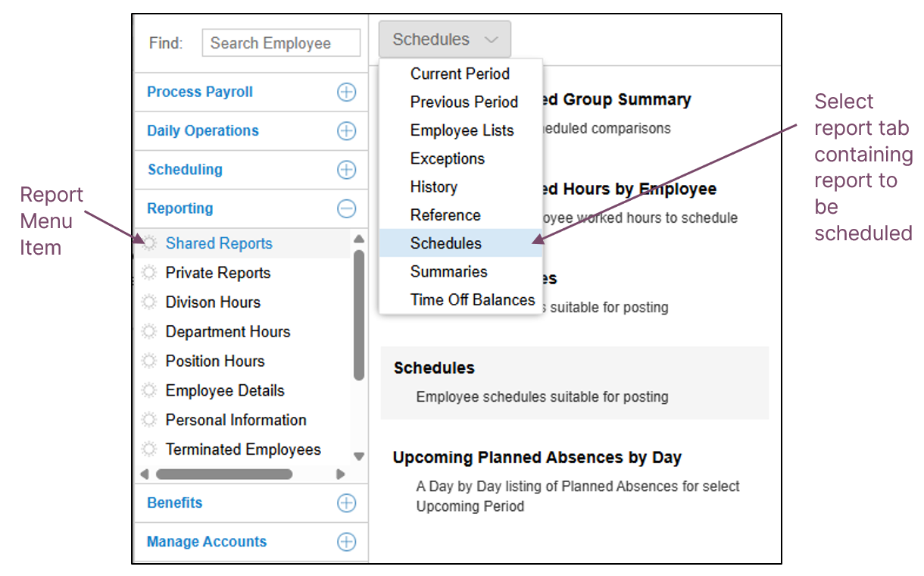
Task: Open Shared Reports in the Reporting tree
Action: [219, 243]
